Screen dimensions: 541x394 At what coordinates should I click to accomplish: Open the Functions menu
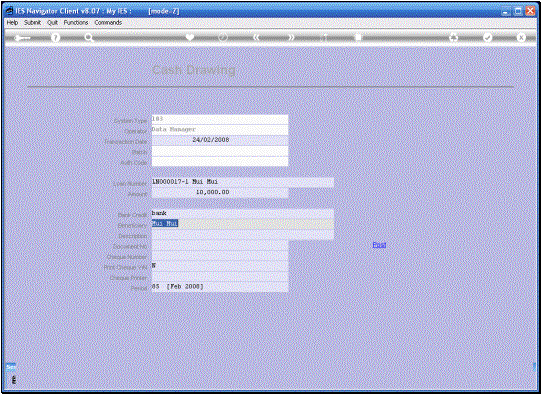pyautogui.click(x=76, y=22)
